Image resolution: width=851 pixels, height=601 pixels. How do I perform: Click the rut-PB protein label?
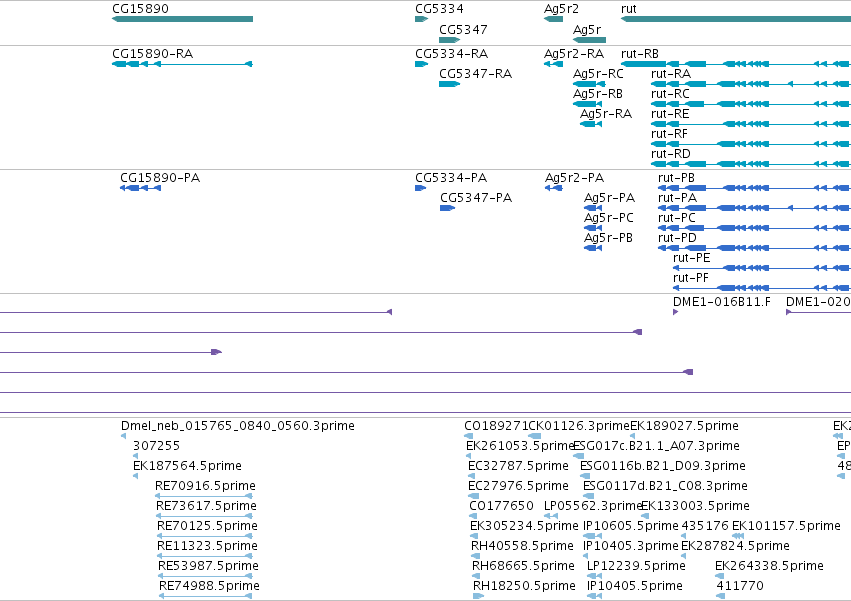coord(676,178)
